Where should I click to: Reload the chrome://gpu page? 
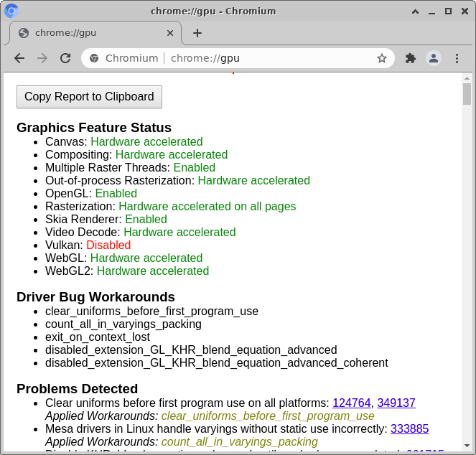(x=65, y=58)
